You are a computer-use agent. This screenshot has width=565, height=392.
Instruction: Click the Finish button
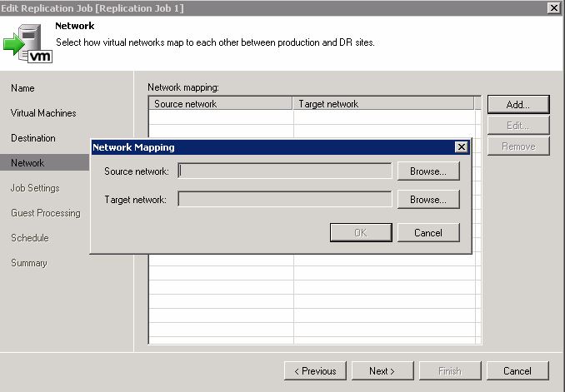coord(450,370)
